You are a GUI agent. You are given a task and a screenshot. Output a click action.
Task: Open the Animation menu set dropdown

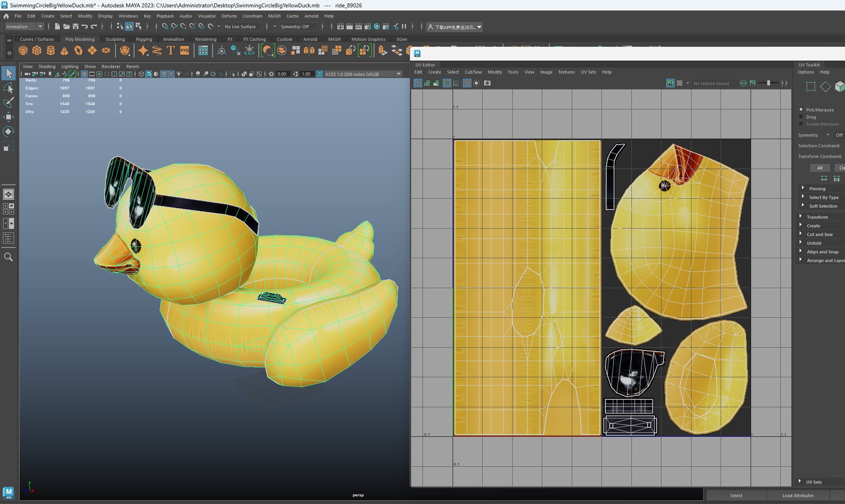[x=24, y=27]
